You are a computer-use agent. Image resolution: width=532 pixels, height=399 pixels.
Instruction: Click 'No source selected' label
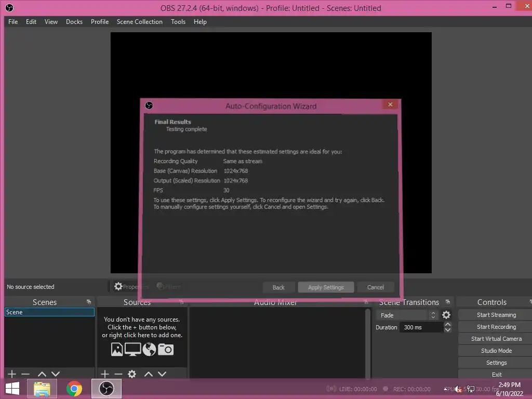point(31,287)
